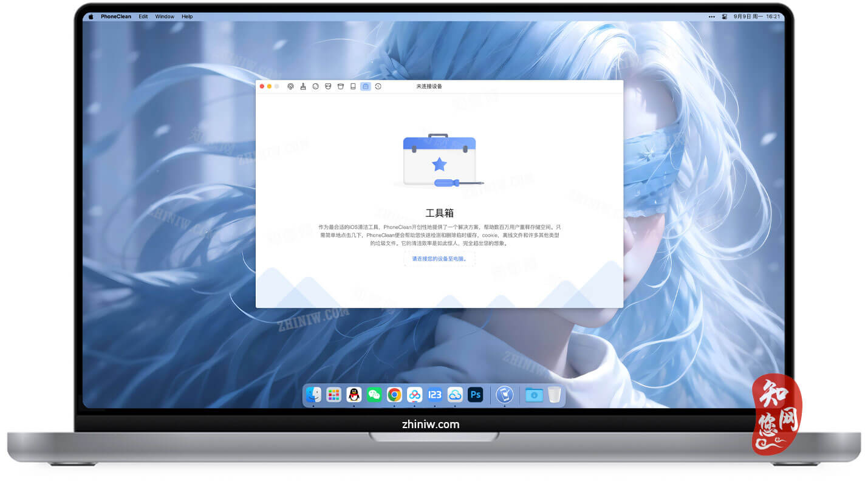Open the PhoneClean app menu

[x=116, y=16]
